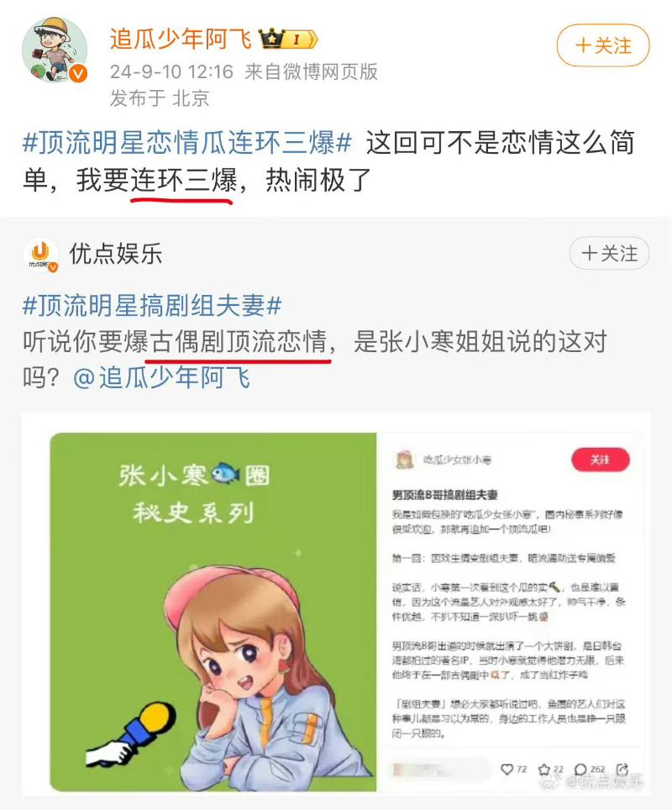Viewport: 672px width, 810px height.
Task: Tap the star favorite icon in embedded post
Action: 544,769
